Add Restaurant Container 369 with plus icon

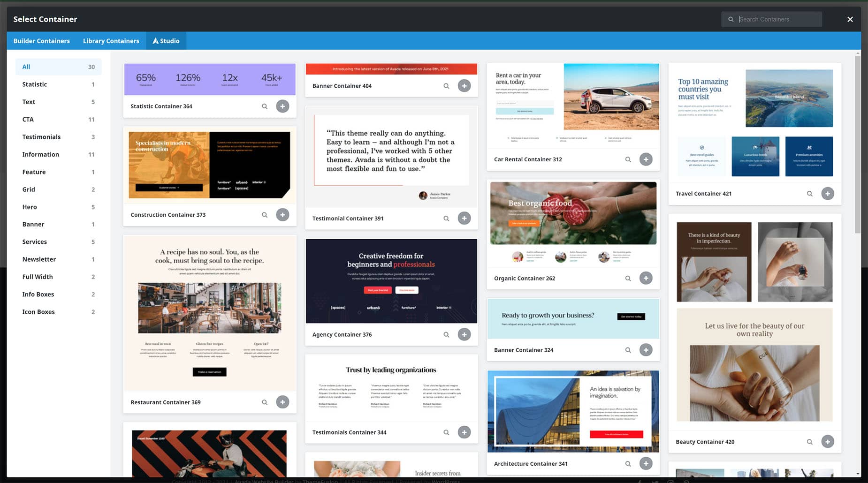click(282, 402)
